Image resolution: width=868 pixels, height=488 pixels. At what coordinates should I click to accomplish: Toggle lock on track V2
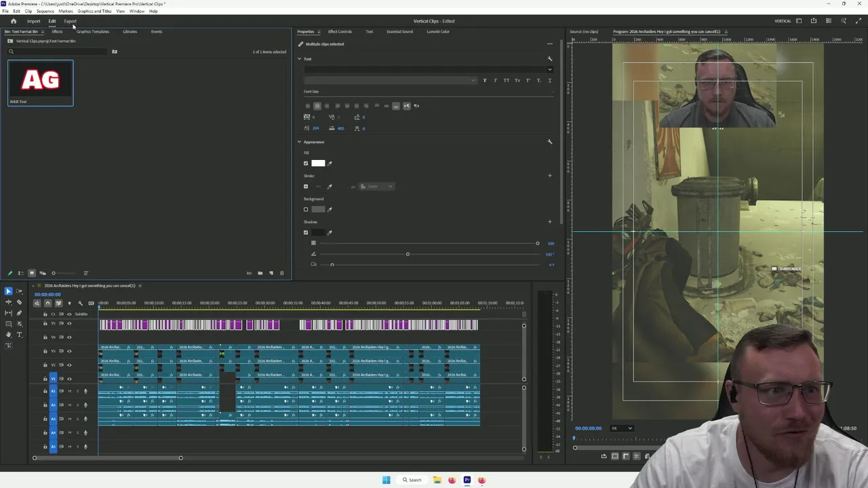point(45,365)
